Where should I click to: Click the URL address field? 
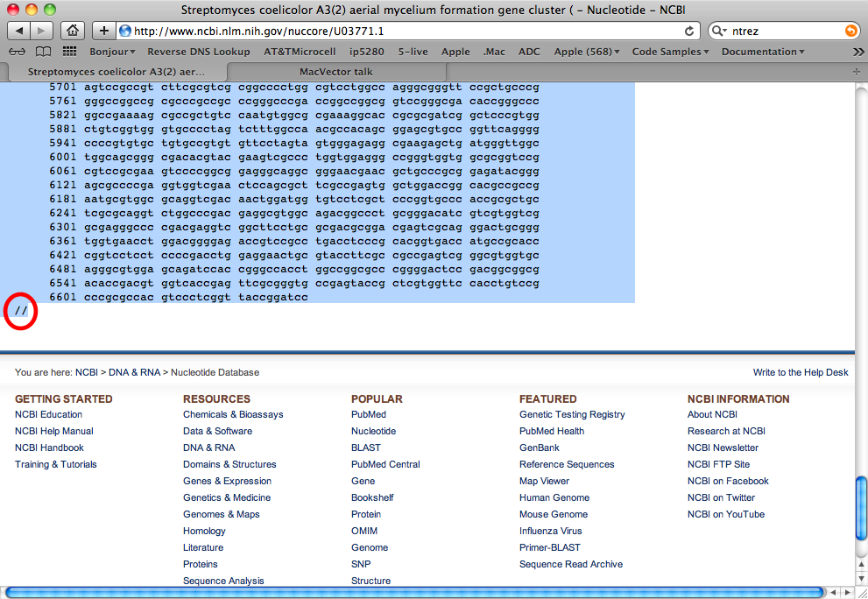click(x=403, y=31)
